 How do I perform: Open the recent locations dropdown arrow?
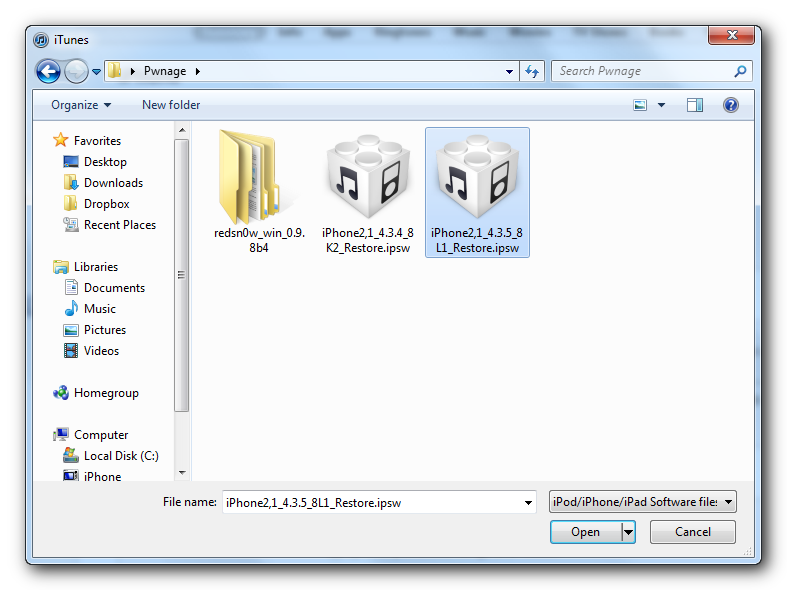pyautogui.click(x=96, y=72)
